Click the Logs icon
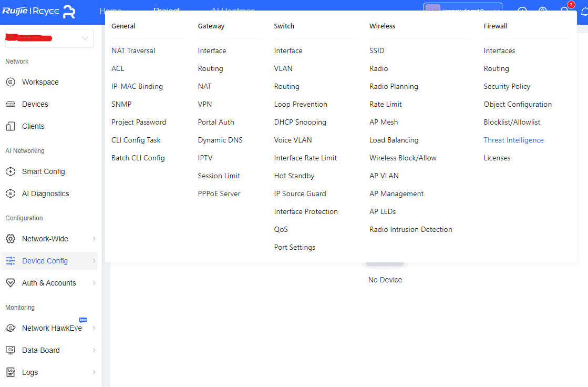The image size is (588, 387). coord(11,372)
